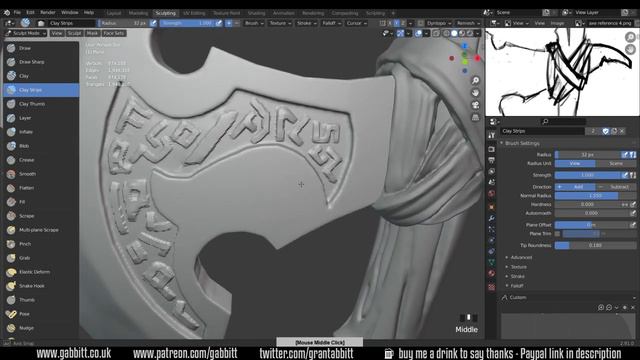Open the Edit menu
The height and width of the screenshot is (360, 640).
pyautogui.click(x=30, y=13)
